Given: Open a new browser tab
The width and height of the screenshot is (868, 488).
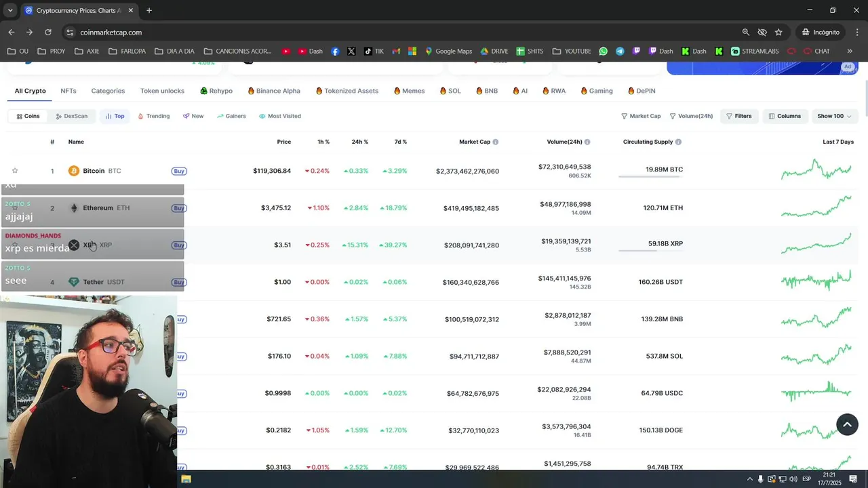Looking at the screenshot, I should coord(149,10).
